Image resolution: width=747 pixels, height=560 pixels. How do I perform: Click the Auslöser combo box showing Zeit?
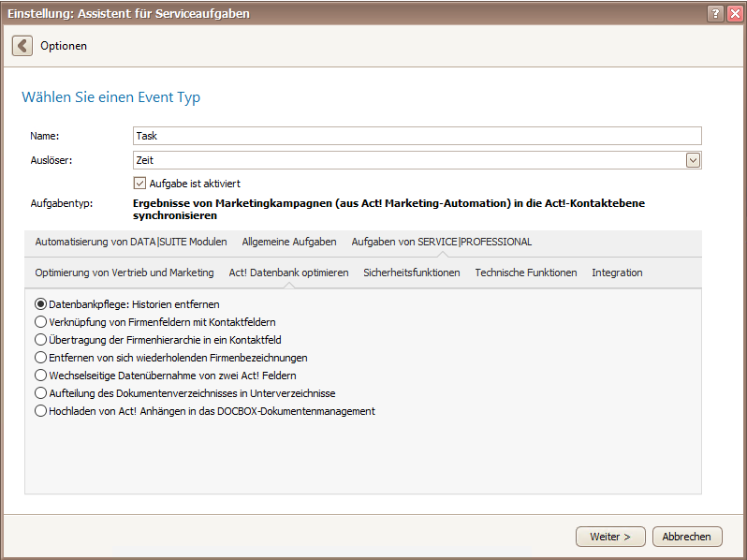417,160
